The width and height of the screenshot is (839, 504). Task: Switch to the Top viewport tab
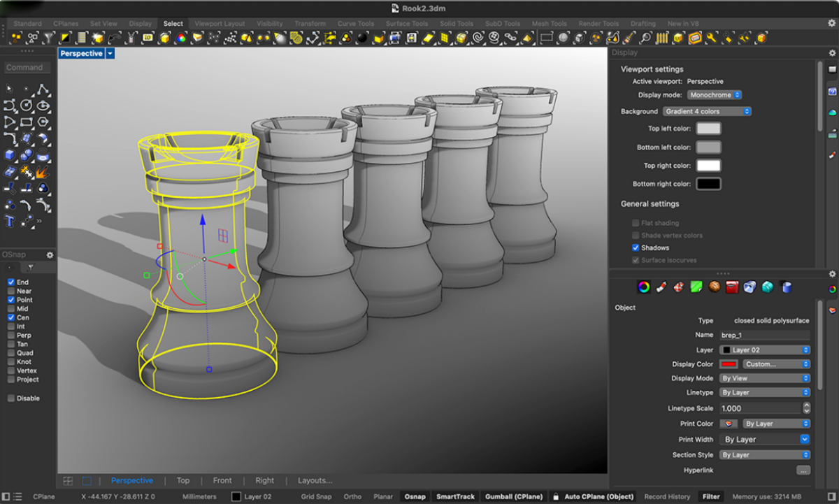(x=182, y=481)
